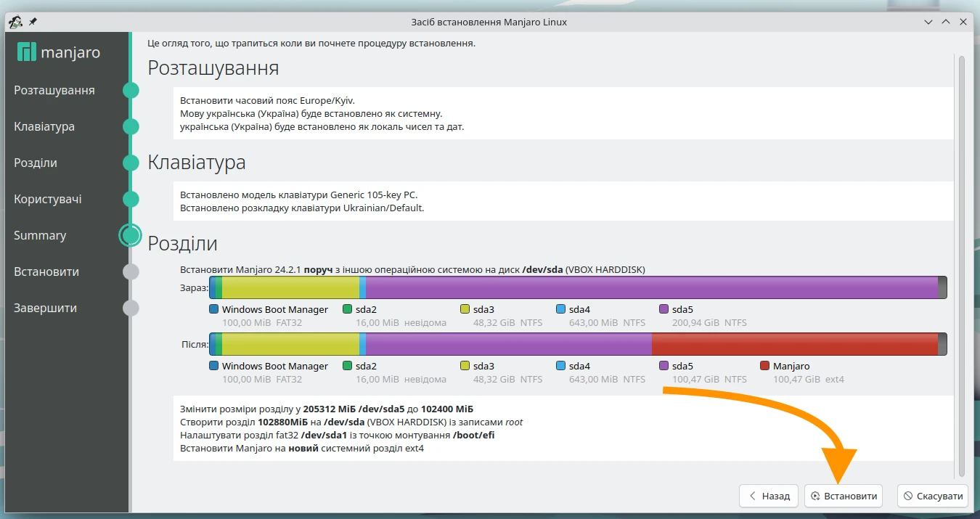Click purple sda5 swatch in Зараз legend
Viewport: 980px width, 519px height.
point(663,309)
